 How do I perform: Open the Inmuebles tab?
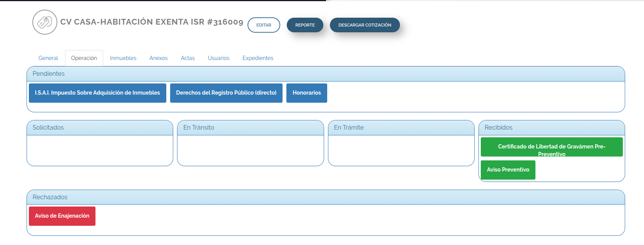pyautogui.click(x=123, y=58)
